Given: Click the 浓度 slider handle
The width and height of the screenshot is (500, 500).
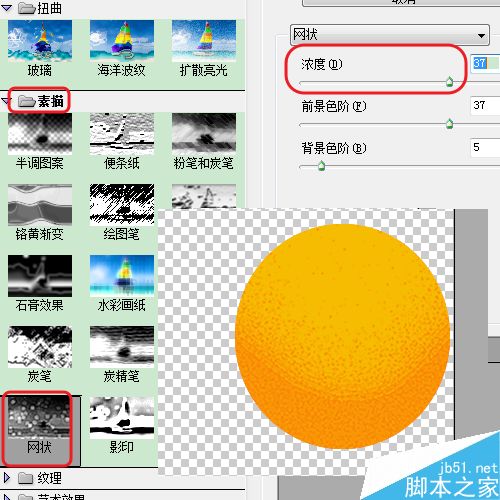Looking at the screenshot, I should [450, 82].
